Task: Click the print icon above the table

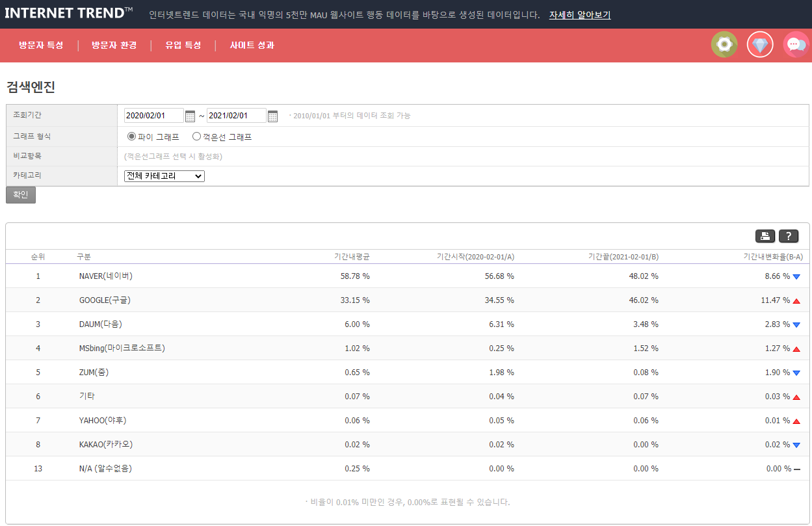Action: click(x=765, y=236)
